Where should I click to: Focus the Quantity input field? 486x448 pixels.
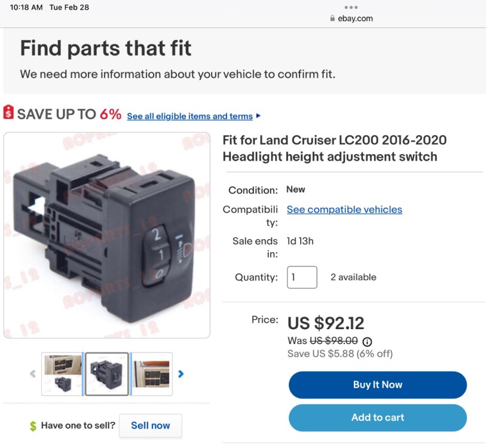(x=302, y=277)
